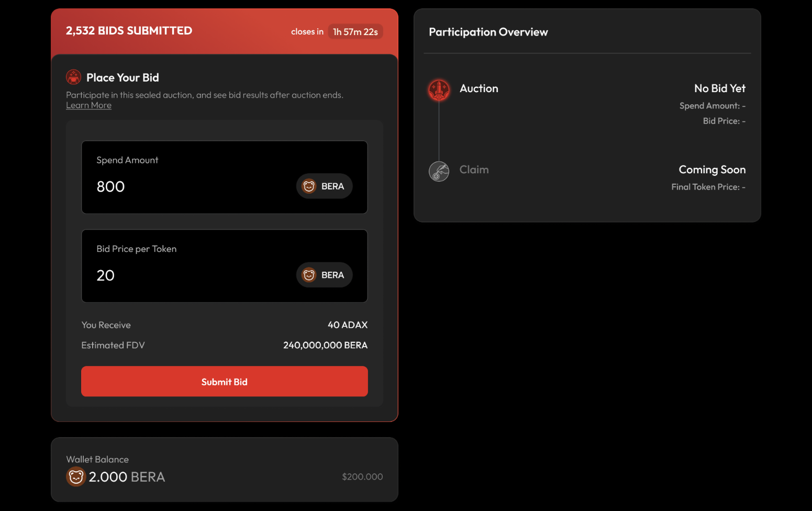This screenshot has height=511, width=812.
Task: Select the Claim step label
Action: click(474, 170)
